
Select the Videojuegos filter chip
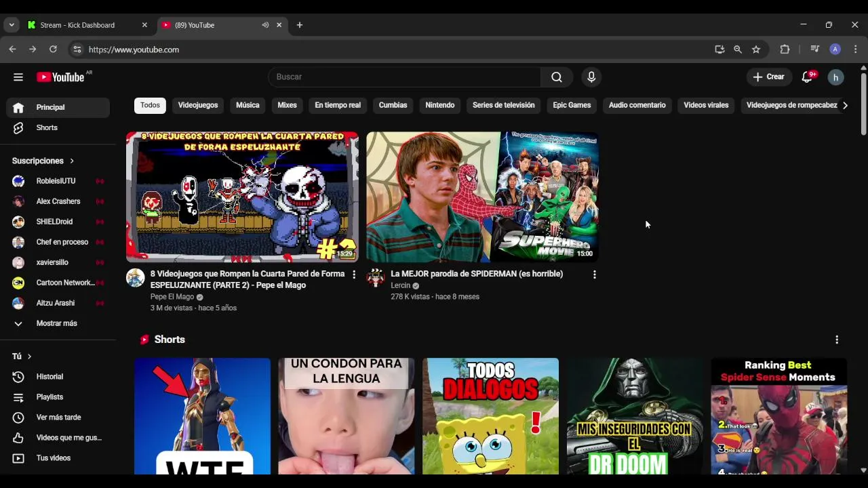198,105
